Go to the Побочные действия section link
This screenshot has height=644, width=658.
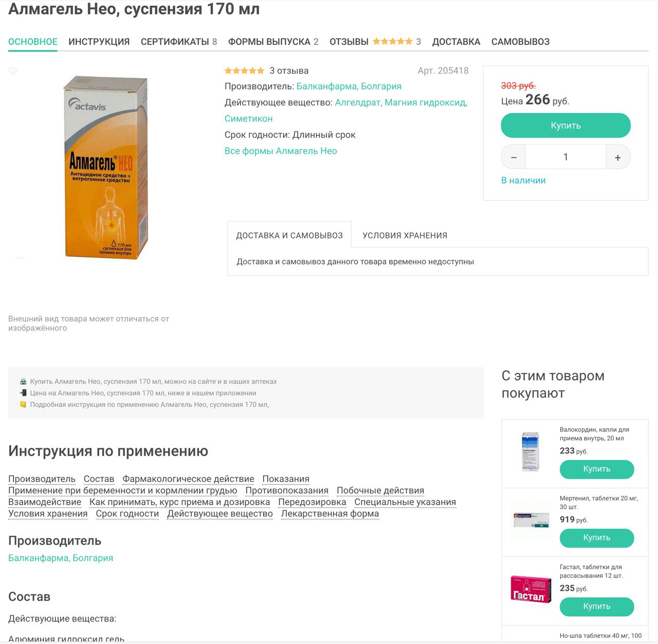point(380,491)
